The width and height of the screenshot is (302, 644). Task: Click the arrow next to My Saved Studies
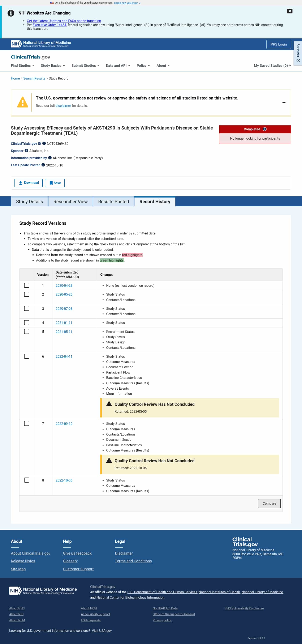(289, 65)
